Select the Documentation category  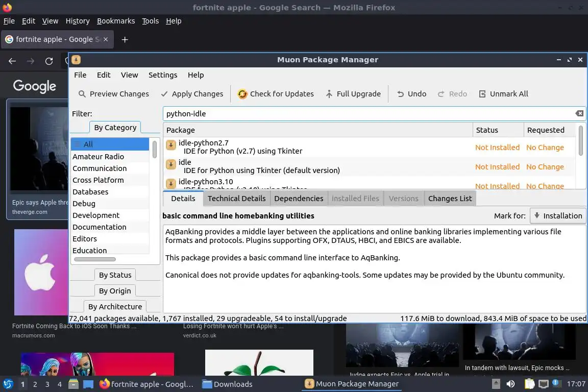[110, 227]
